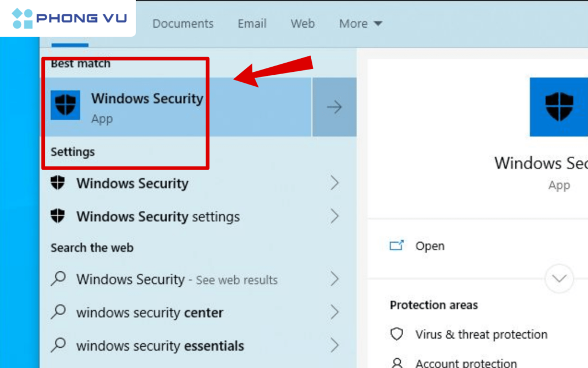Expand Windows Security - See web results
The width and height of the screenshot is (588, 368).
pyautogui.click(x=335, y=279)
